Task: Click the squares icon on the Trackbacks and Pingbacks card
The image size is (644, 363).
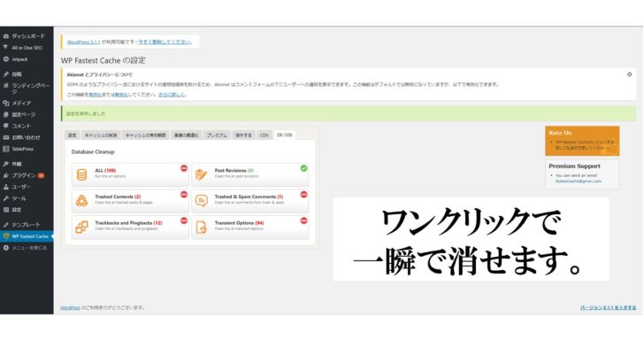Action: click(81, 227)
